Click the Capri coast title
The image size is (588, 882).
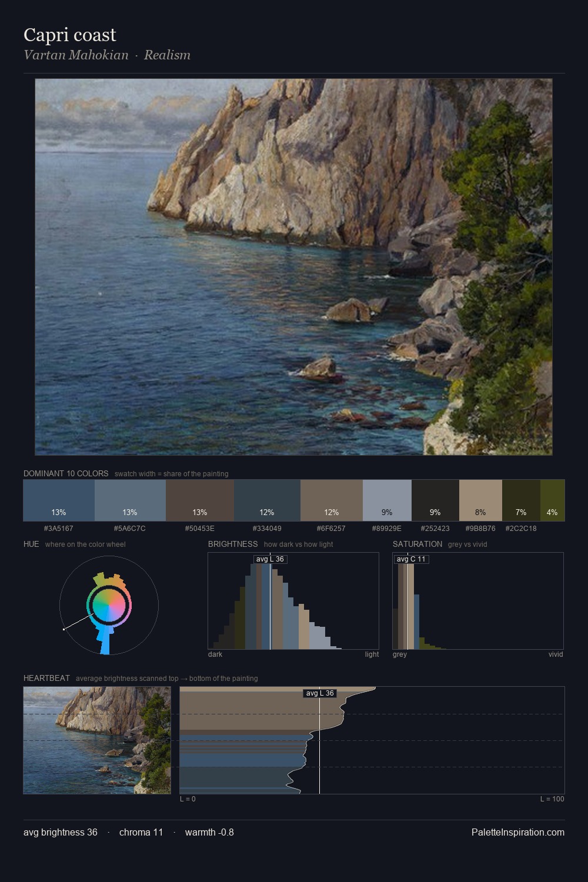tap(70, 35)
